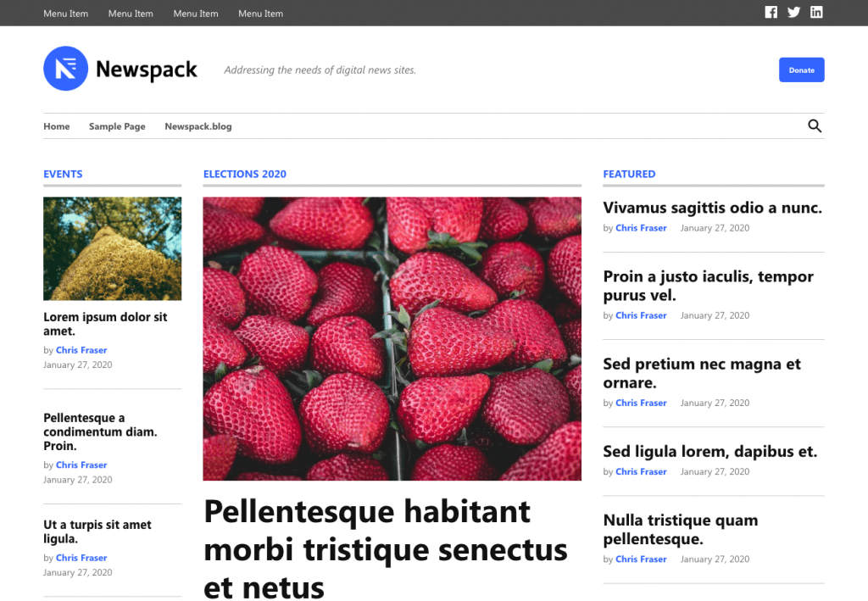
Task: Click the Donate button
Action: click(x=801, y=70)
